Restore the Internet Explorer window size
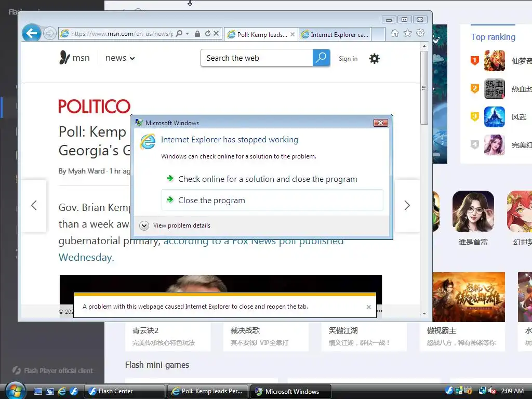Screen dimensions: 532x399 pyautogui.click(x=404, y=20)
